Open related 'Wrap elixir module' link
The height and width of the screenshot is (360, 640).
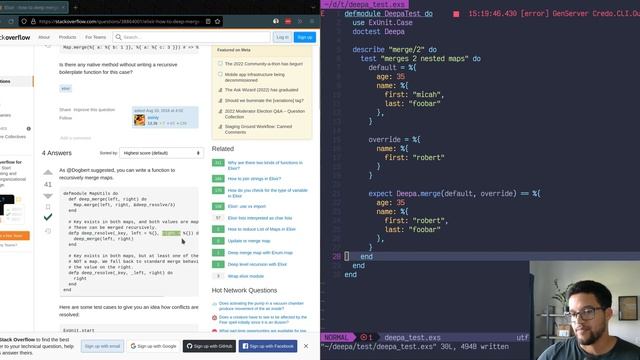pos(245,276)
